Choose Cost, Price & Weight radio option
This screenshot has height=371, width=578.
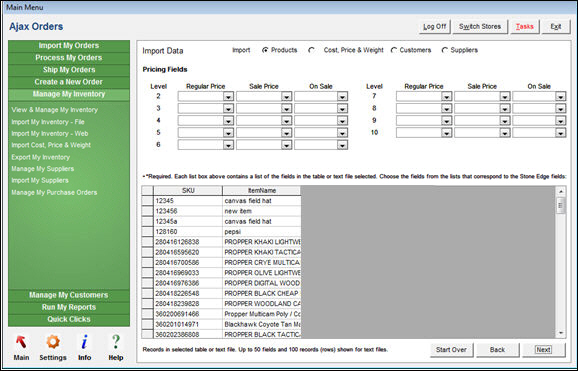[311, 50]
